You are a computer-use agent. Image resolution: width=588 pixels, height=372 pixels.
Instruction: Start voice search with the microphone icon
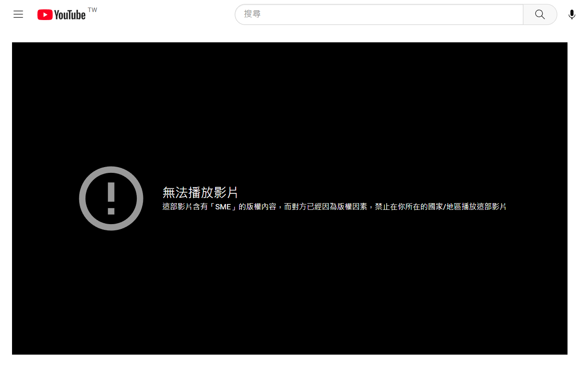coord(572,15)
